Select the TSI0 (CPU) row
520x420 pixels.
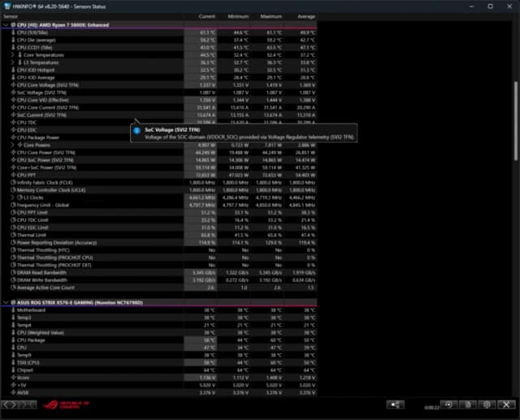pos(159,362)
